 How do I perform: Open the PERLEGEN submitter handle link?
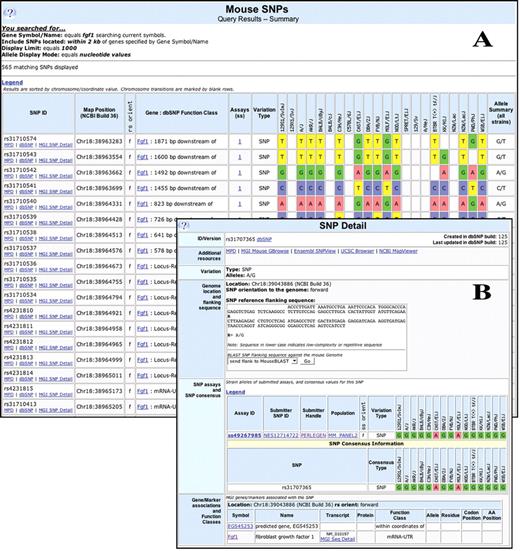(x=313, y=435)
